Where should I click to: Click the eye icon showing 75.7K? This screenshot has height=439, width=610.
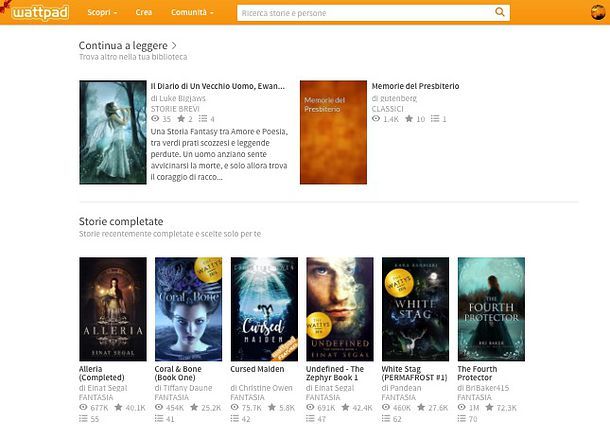(x=235, y=407)
